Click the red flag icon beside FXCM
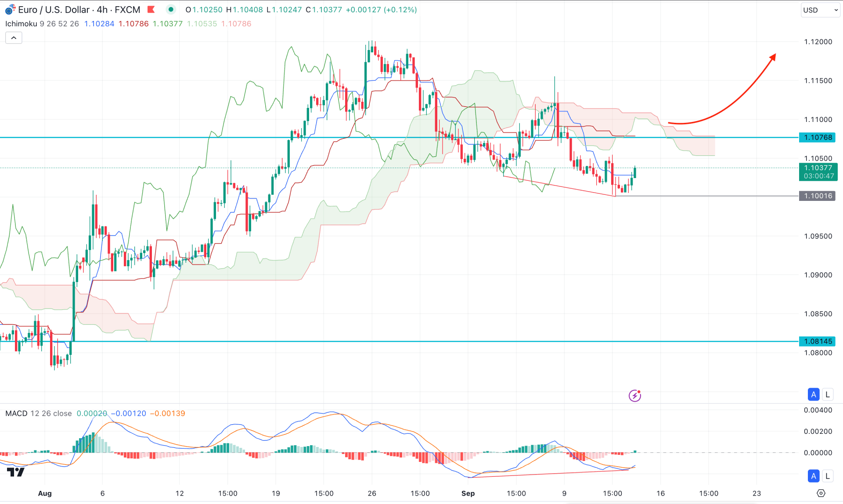 click(x=151, y=9)
